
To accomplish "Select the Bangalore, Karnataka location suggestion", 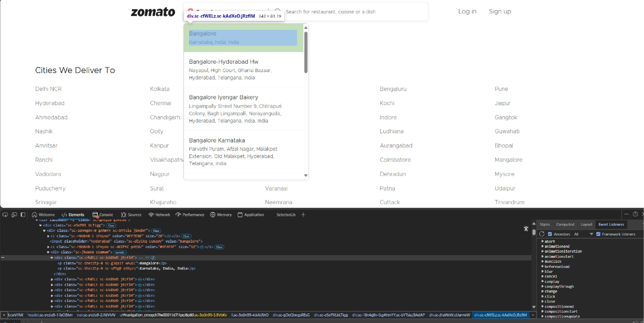I will click(243, 38).
